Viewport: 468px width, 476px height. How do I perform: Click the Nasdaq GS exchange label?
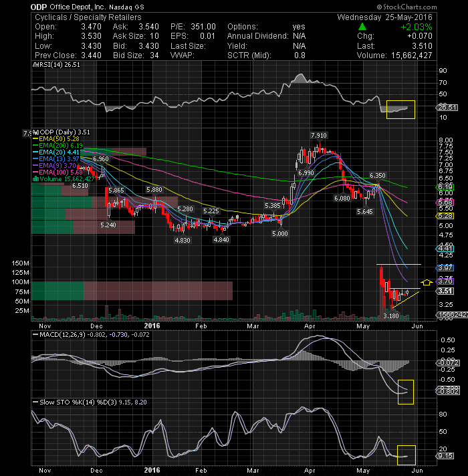[x=126, y=7]
